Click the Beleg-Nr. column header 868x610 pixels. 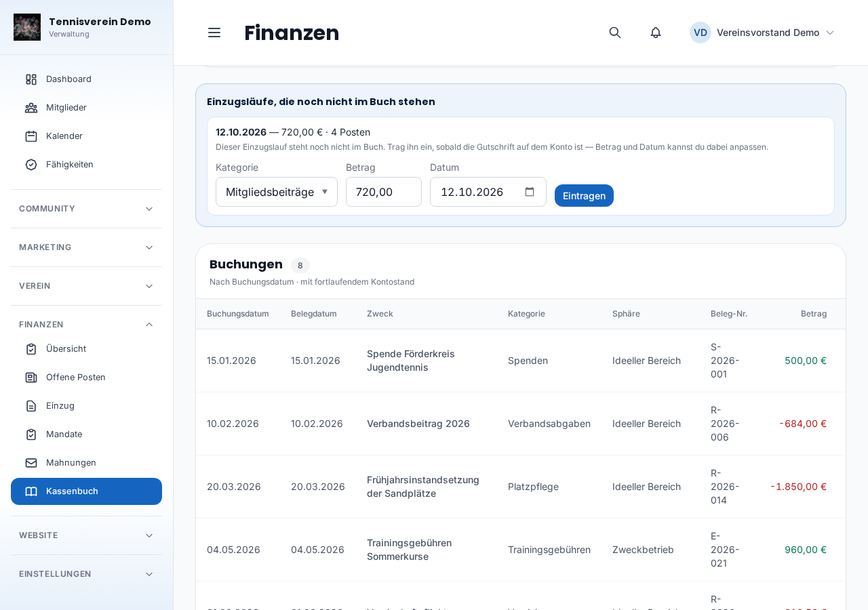[x=729, y=314]
